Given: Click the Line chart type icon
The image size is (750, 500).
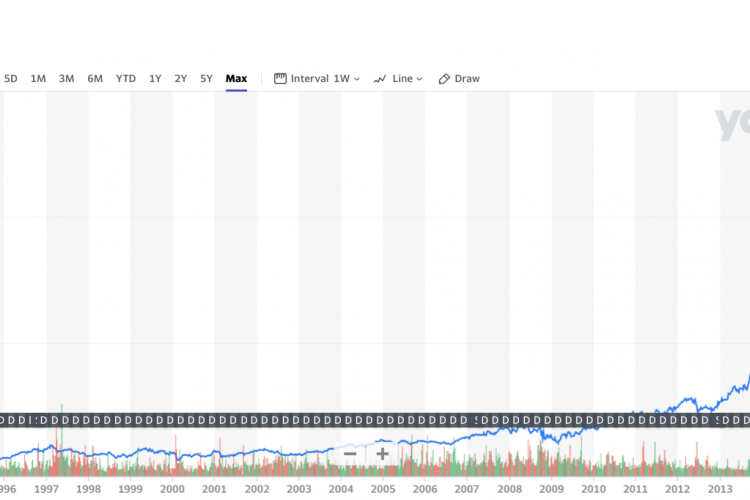Looking at the screenshot, I should 380,79.
